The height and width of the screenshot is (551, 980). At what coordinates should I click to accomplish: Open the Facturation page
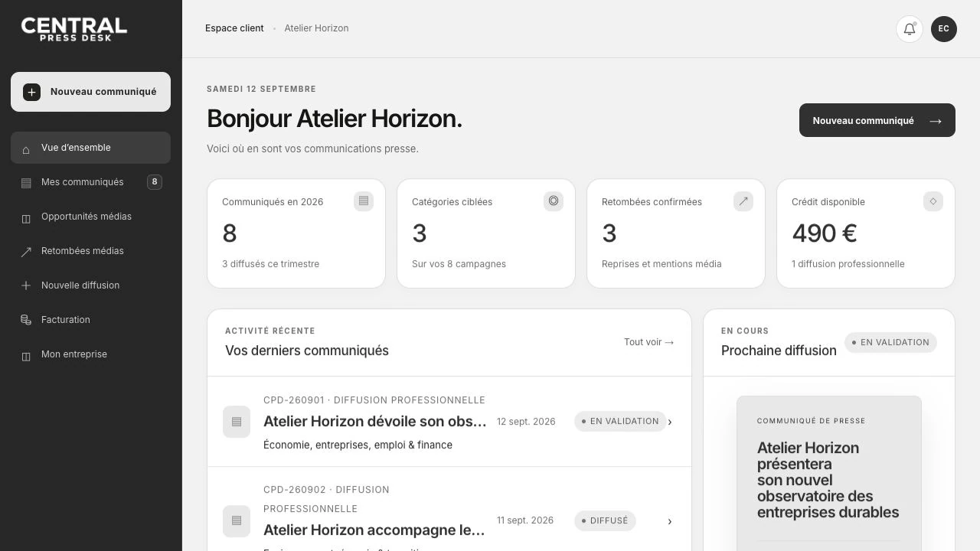(x=90, y=320)
